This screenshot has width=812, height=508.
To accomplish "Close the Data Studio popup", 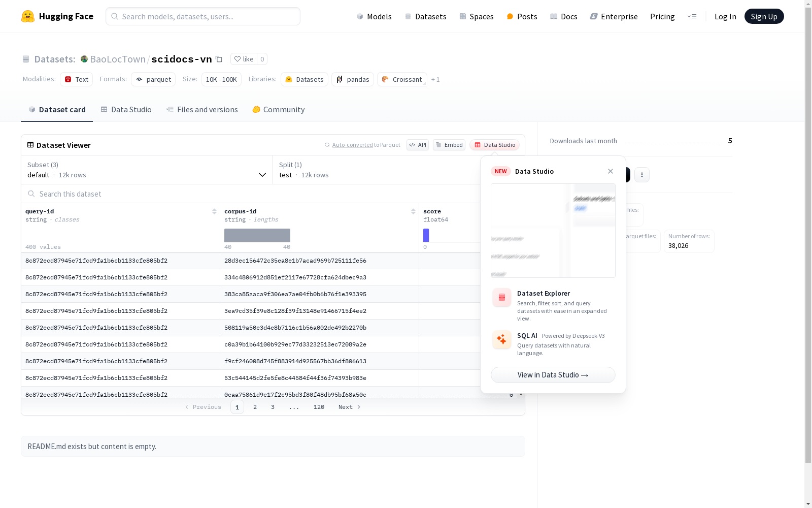I will [611, 171].
